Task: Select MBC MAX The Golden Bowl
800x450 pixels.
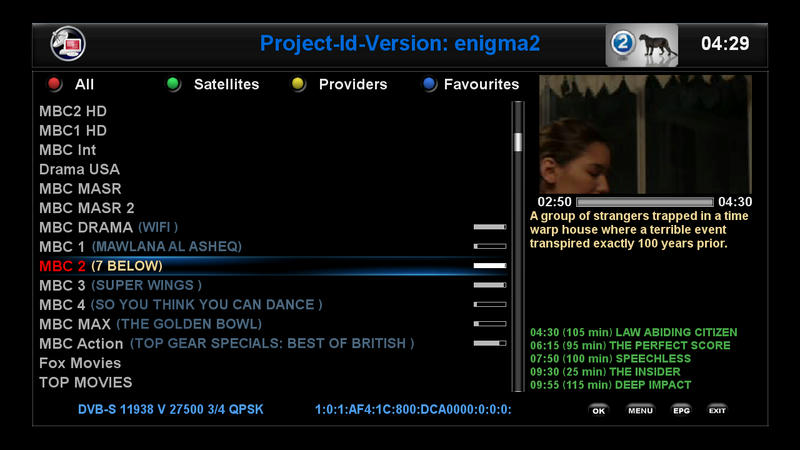Action: (273, 324)
